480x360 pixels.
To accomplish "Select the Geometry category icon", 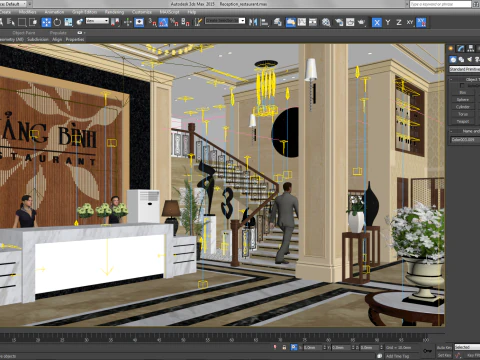I will click(453, 60).
